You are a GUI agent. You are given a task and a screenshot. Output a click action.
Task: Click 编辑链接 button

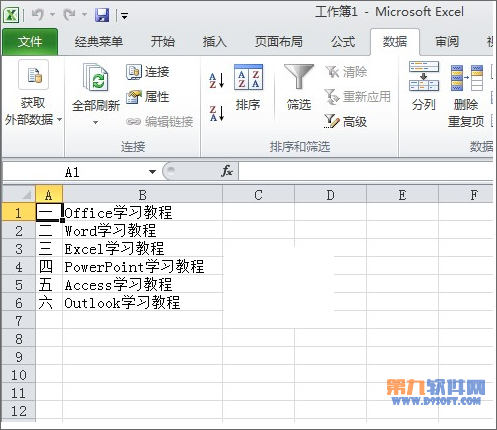point(160,122)
